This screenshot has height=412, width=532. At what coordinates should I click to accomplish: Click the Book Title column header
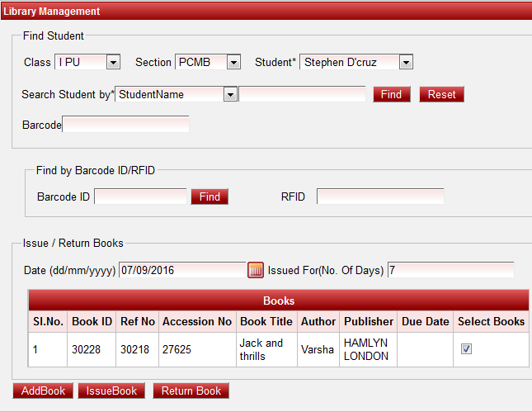pos(266,321)
